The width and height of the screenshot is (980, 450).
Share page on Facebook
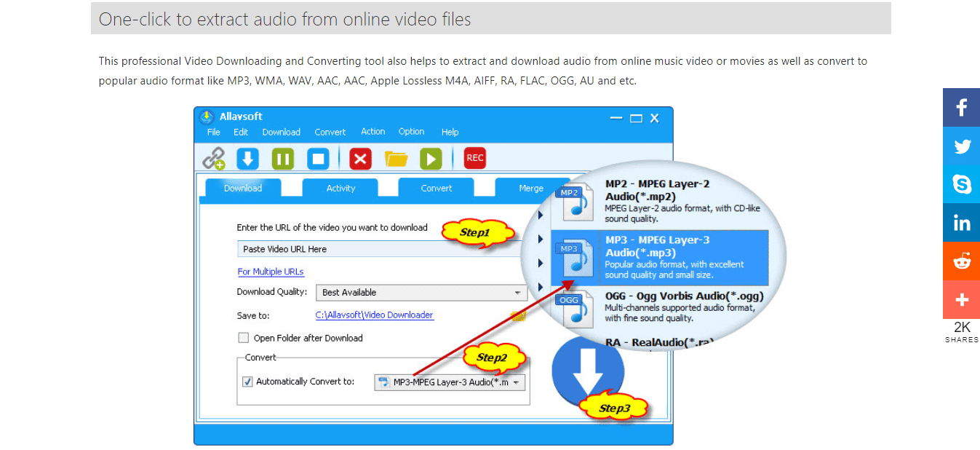click(961, 108)
